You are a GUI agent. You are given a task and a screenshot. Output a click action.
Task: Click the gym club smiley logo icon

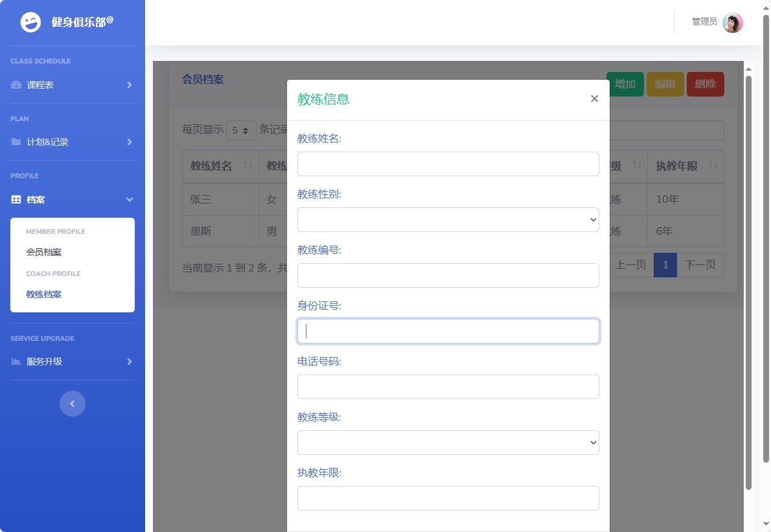pyautogui.click(x=30, y=23)
